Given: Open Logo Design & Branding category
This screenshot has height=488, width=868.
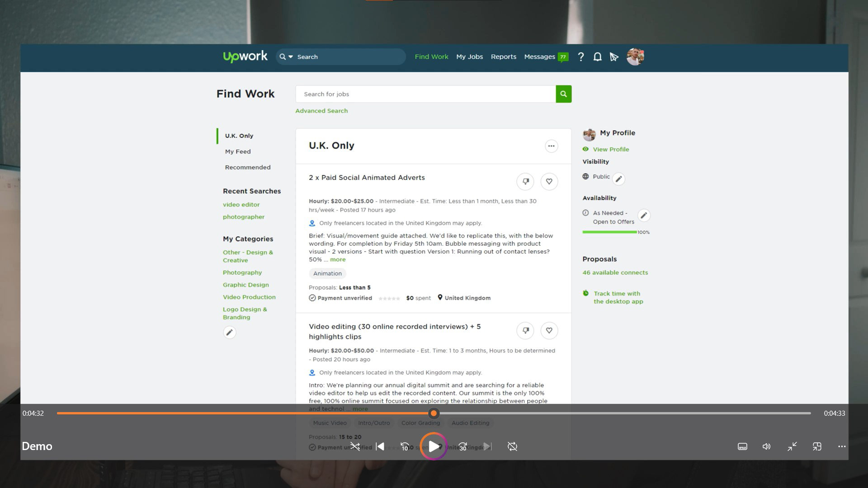Looking at the screenshot, I should coord(245,313).
